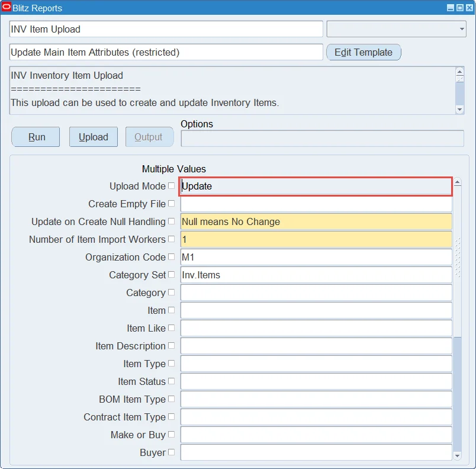Click the INV Item Upload report name field
This screenshot has height=469, width=476.
[x=166, y=29]
